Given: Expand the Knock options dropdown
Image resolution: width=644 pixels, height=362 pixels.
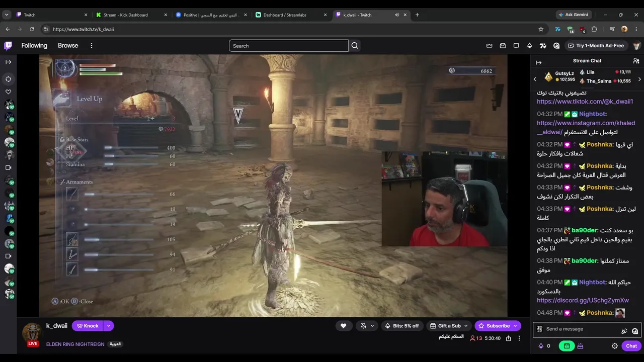Looking at the screenshot, I should click(109, 326).
